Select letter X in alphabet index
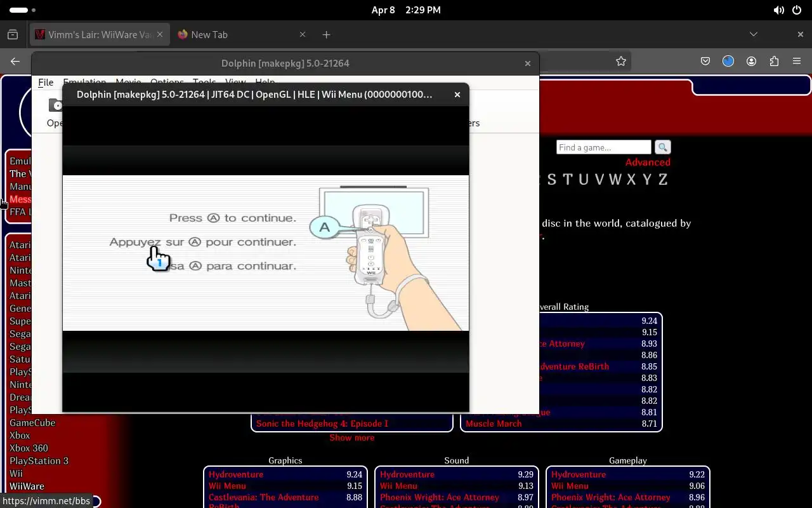The width and height of the screenshot is (812, 508). click(x=631, y=180)
